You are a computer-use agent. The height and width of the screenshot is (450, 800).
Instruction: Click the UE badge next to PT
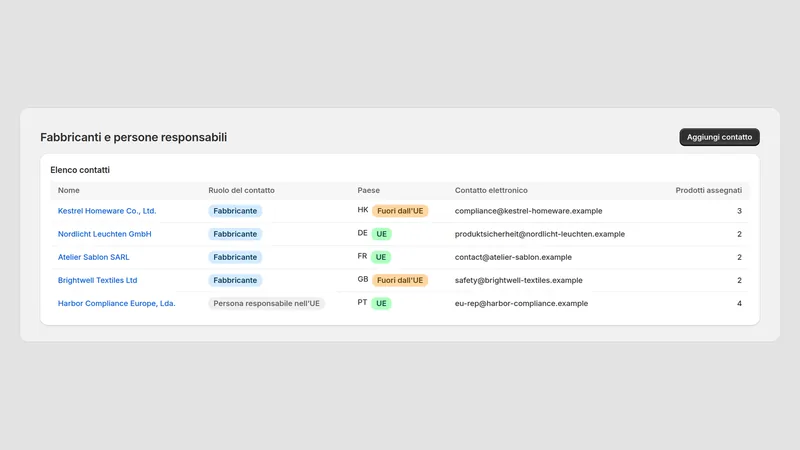click(381, 303)
